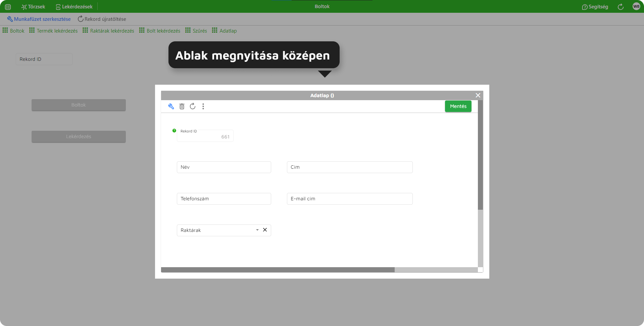Click the background Rekord ID field
This screenshot has height=326, width=644.
[44, 59]
